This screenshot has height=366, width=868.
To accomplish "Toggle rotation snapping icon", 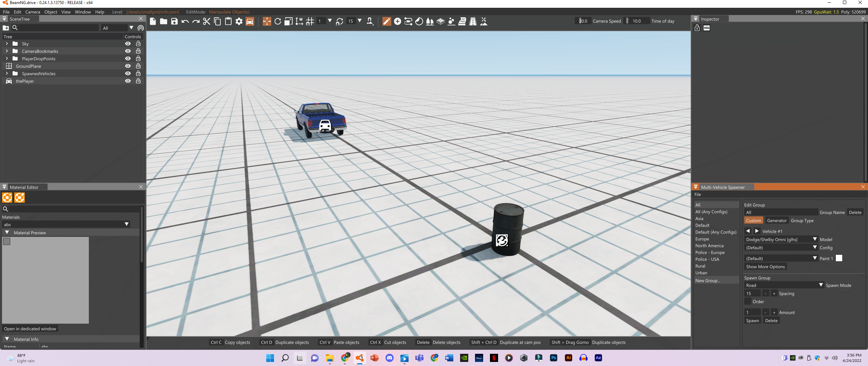I will pos(339,21).
